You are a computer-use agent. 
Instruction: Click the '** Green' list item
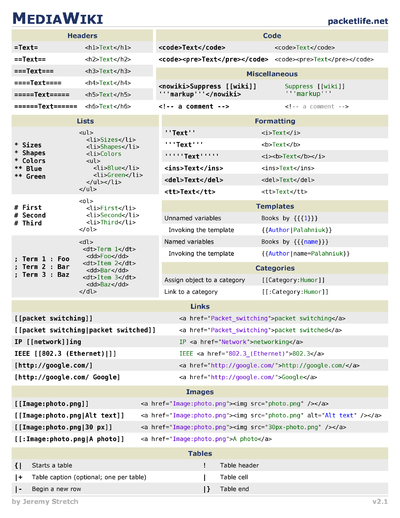pos(30,176)
